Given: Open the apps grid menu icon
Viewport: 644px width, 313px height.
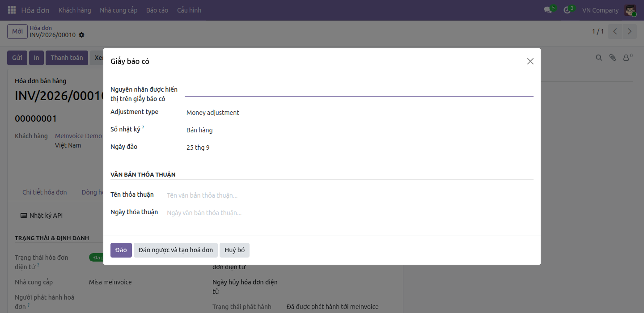Looking at the screenshot, I should (x=12, y=10).
